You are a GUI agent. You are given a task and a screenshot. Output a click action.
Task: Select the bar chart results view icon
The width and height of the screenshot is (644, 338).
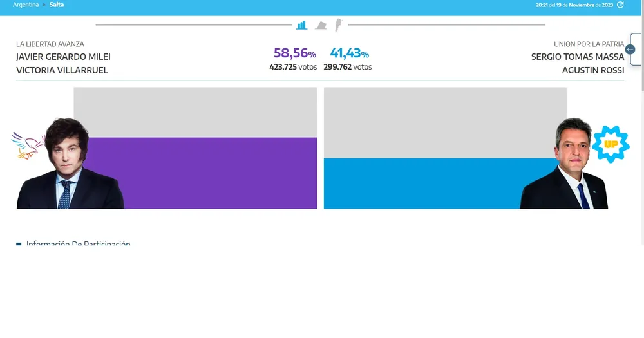pyautogui.click(x=301, y=25)
